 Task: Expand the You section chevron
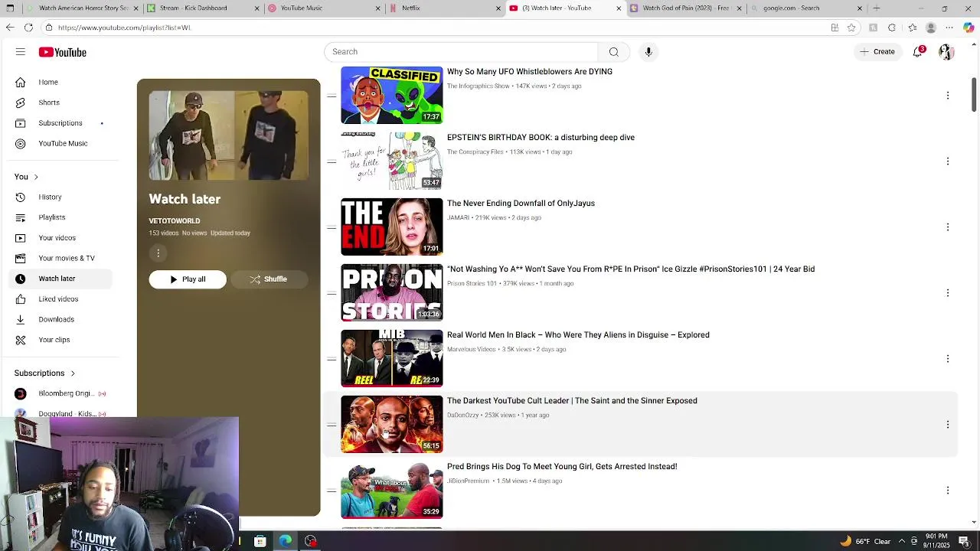pos(35,177)
